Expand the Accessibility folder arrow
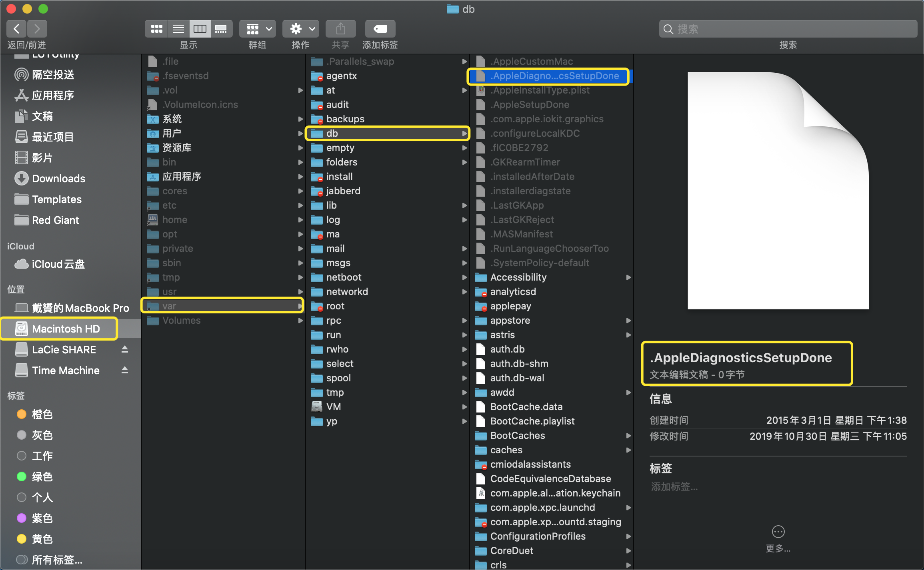Screen dimensions: 924x570 pos(628,277)
